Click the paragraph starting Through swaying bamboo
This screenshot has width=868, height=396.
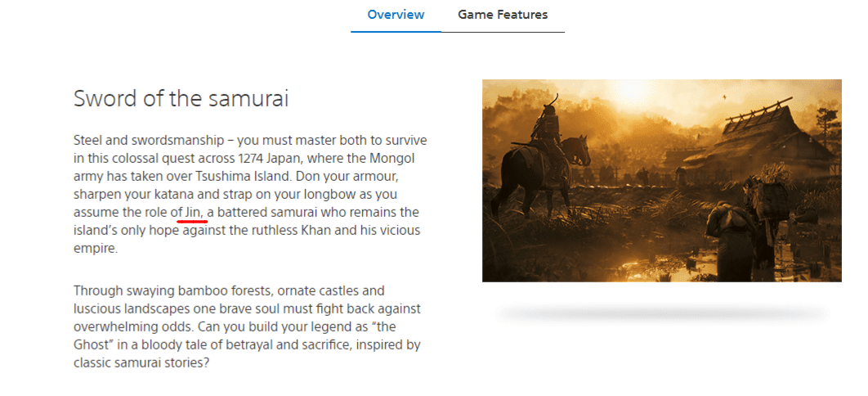[248, 326]
